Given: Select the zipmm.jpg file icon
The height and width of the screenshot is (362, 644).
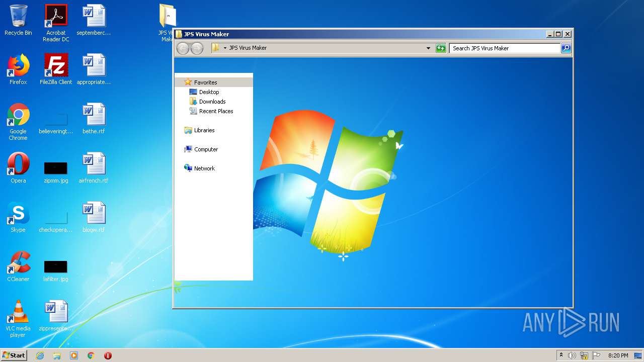Looking at the screenshot, I should (x=56, y=172).
